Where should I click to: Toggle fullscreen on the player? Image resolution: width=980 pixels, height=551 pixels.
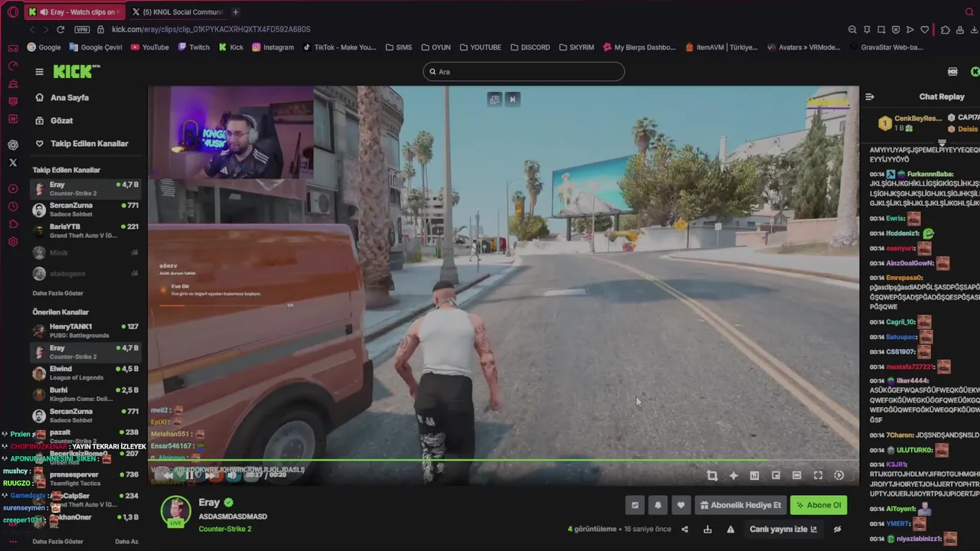[818, 476]
